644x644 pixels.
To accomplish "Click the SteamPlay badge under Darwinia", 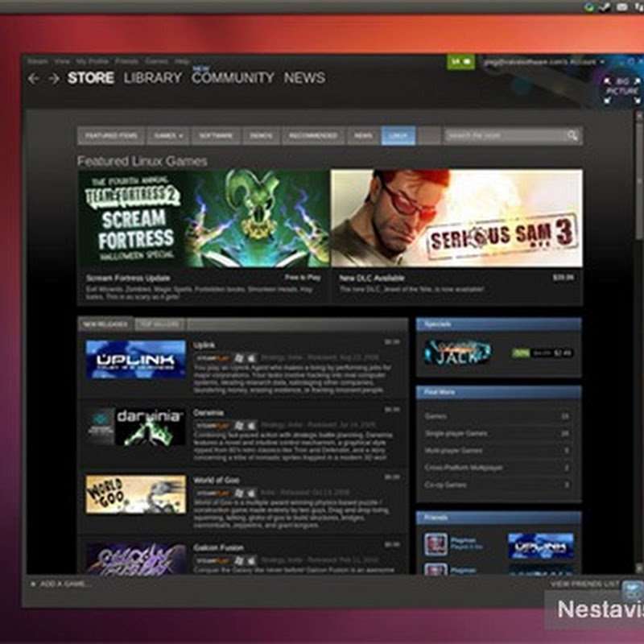I will pos(213,425).
